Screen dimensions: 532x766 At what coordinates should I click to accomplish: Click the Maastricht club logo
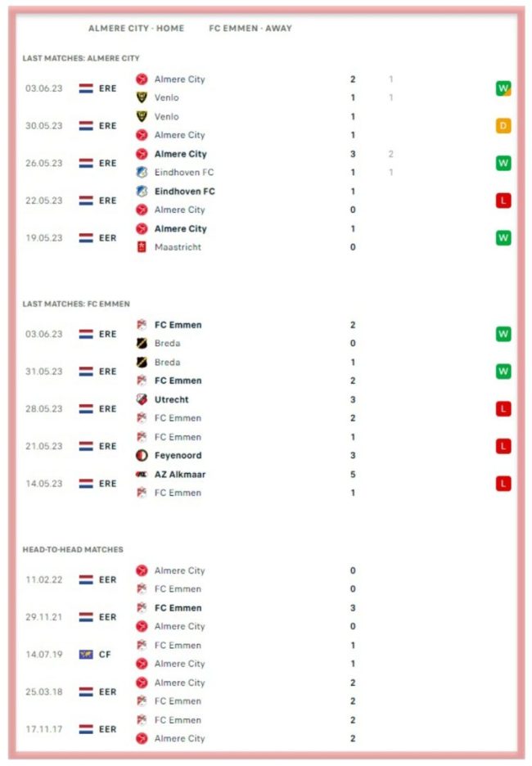[142, 247]
